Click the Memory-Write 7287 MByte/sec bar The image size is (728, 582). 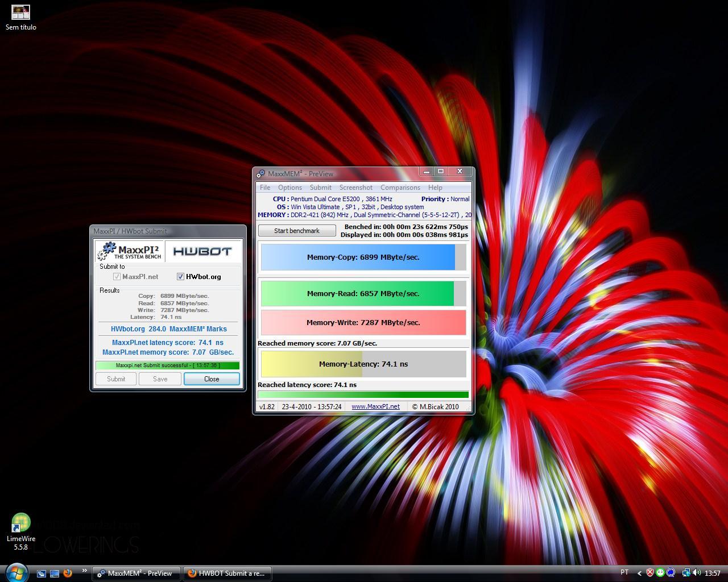[x=363, y=322]
